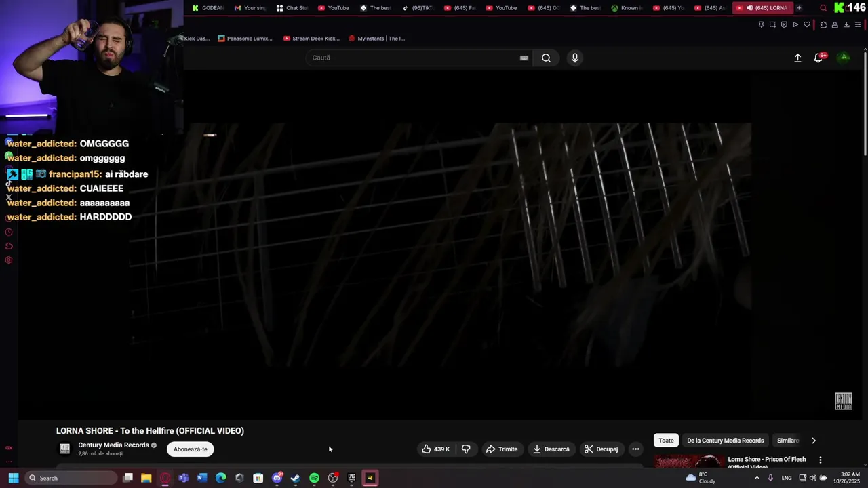Click the browser send/play flow icon

[x=795, y=24]
